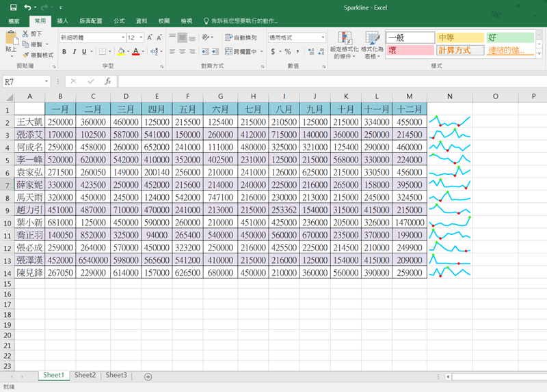
Task: Click the Insert Function fx icon
Action: 107,81
